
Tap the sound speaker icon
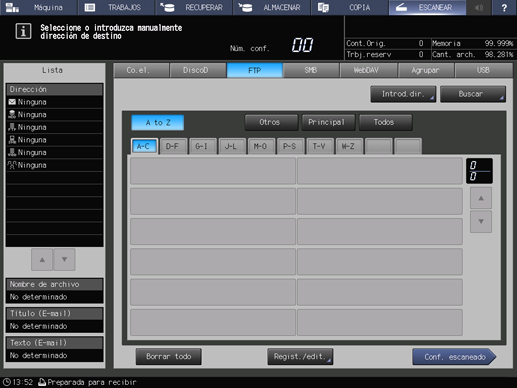pos(479,7)
